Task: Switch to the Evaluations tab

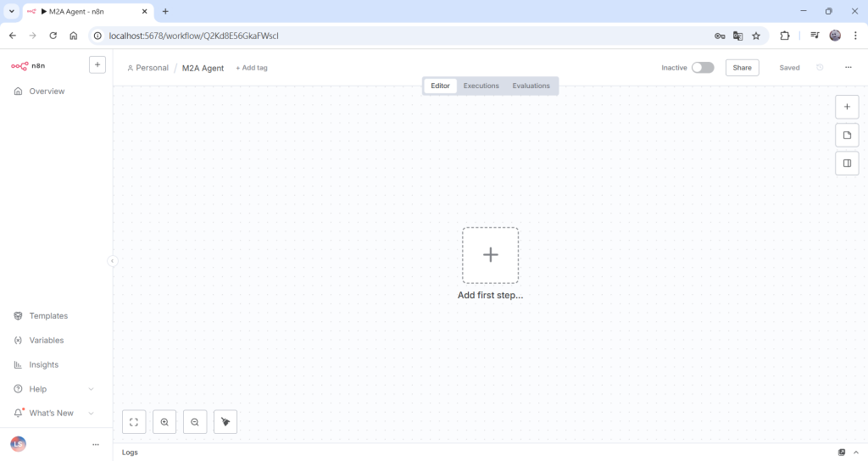Action: point(531,86)
